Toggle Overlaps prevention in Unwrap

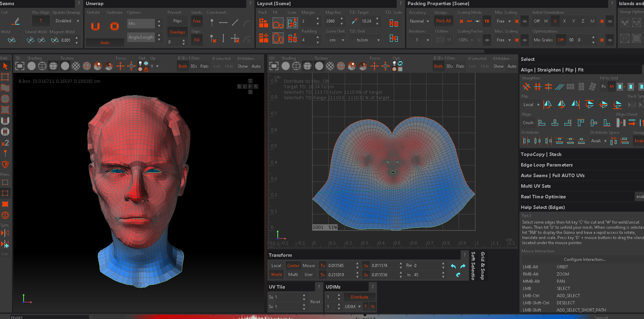178,32
